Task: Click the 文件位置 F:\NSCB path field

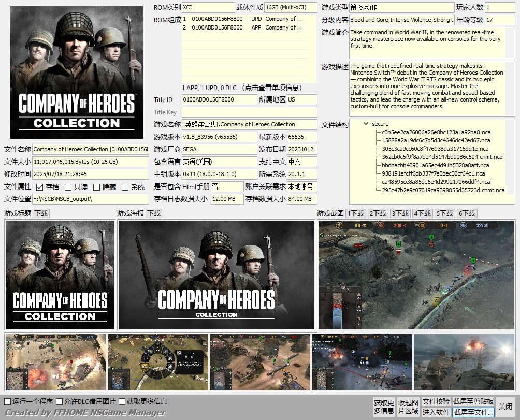Action: click(x=91, y=199)
